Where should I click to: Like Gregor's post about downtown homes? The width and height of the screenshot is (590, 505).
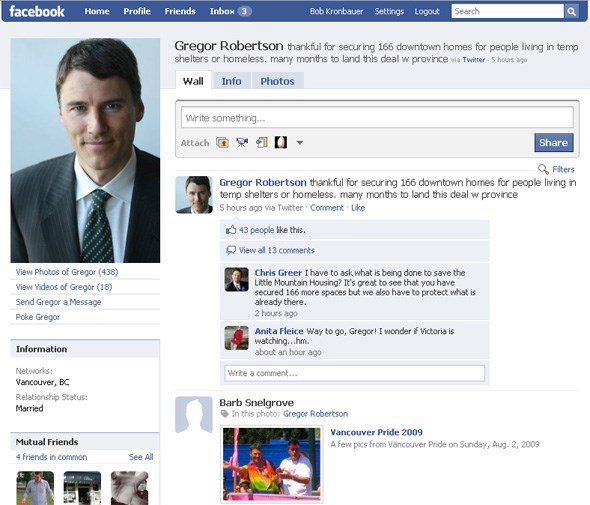pos(358,208)
